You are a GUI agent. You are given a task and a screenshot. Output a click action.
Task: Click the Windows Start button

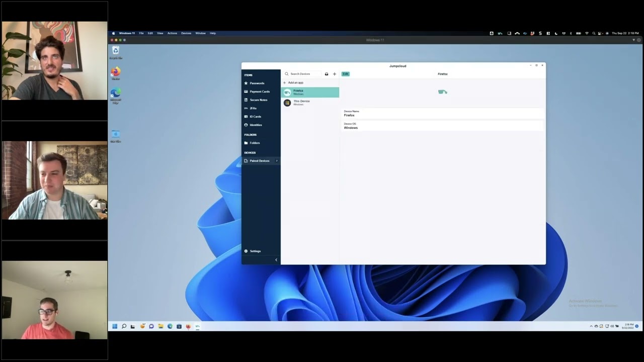pyautogui.click(x=115, y=326)
